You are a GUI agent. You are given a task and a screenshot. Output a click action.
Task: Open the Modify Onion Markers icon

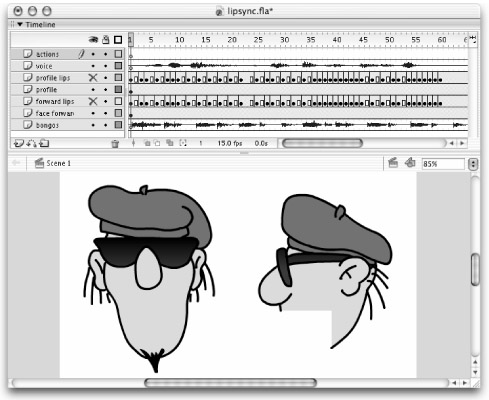pyautogui.click(x=183, y=143)
